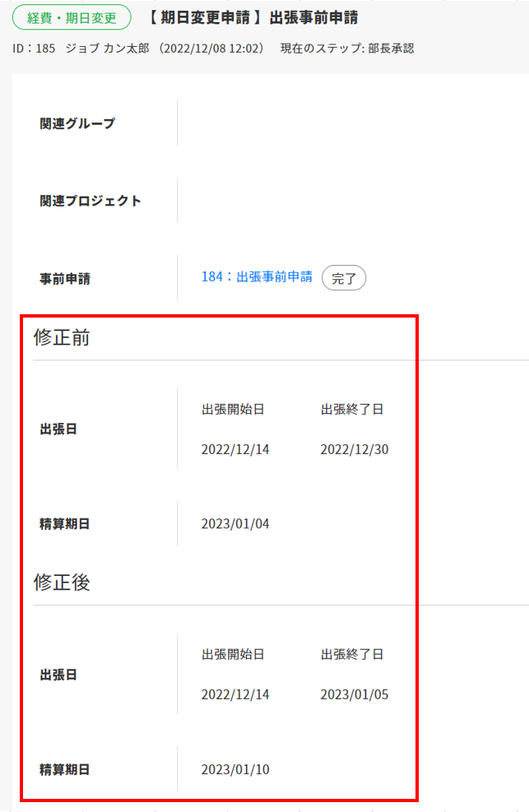This screenshot has height=812, width=529.
Task: Click the revised 精算期日 value 2023/01/10
Action: (x=234, y=769)
